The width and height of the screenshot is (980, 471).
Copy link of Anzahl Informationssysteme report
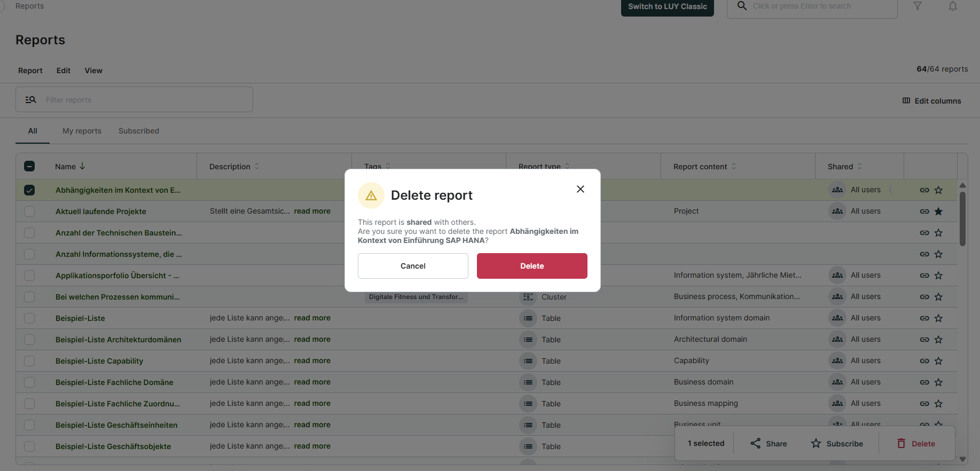(x=924, y=254)
